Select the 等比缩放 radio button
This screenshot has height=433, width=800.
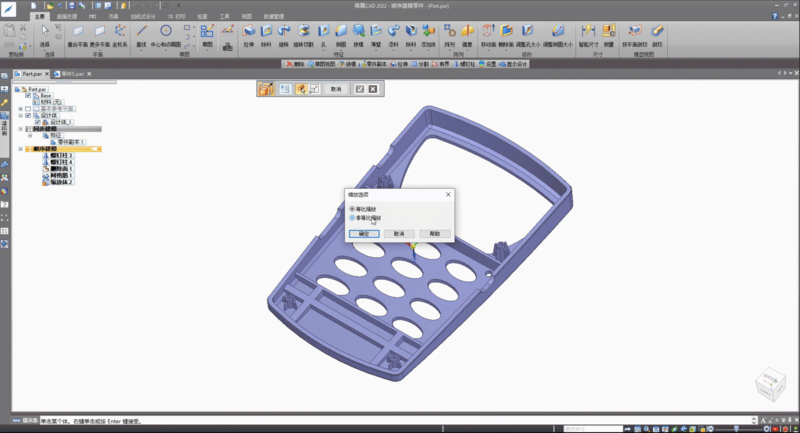pos(351,209)
